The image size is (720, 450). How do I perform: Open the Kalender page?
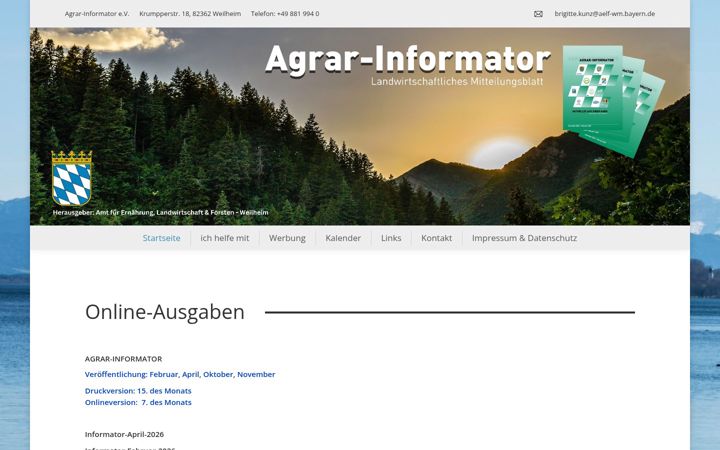[x=343, y=238]
